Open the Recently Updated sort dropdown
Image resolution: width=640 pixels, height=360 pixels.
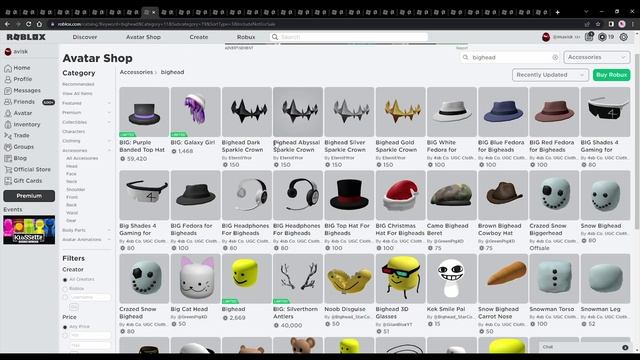550,75
